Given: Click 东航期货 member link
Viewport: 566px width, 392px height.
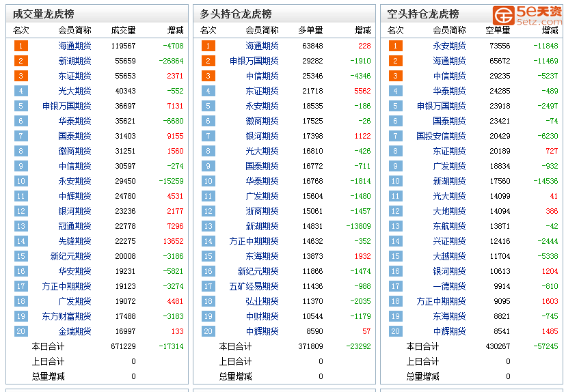Looking at the screenshot, I should [x=449, y=226].
